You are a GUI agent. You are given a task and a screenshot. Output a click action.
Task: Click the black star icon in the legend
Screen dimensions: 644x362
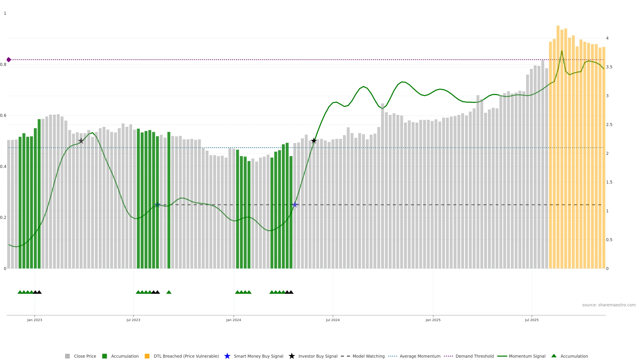tap(291, 356)
